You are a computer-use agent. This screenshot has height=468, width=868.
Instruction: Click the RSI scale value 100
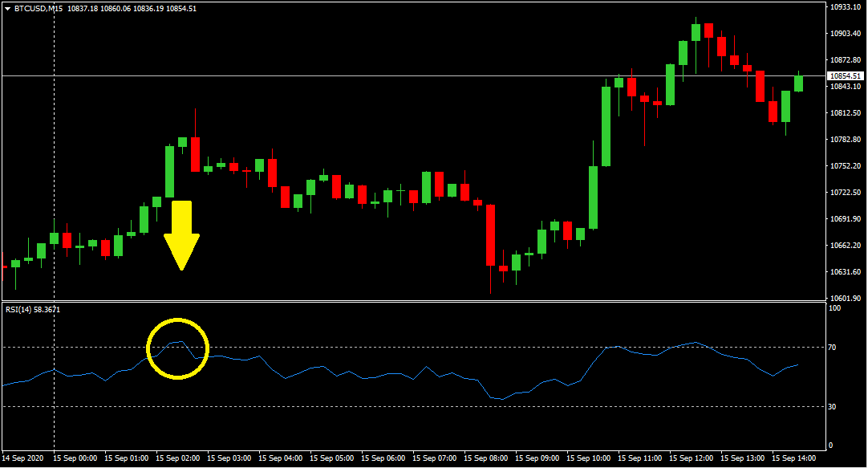835,308
